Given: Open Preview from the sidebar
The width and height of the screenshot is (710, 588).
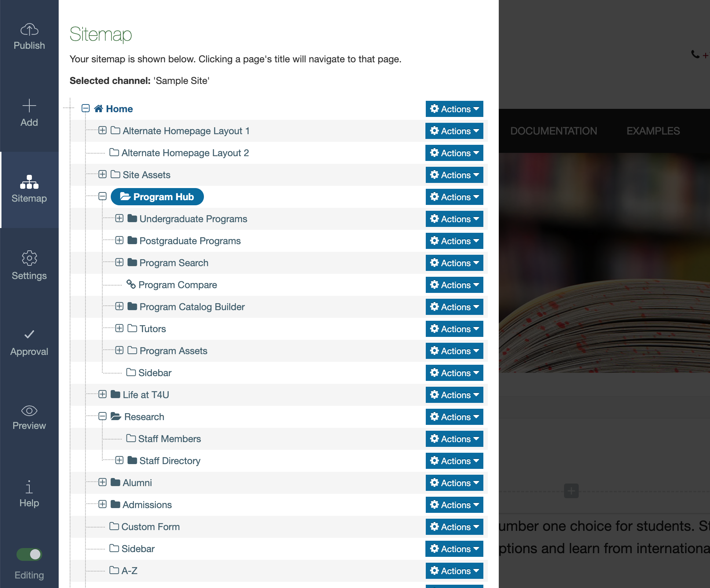Looking at the screenshot, I should click(x=29, y=411).
